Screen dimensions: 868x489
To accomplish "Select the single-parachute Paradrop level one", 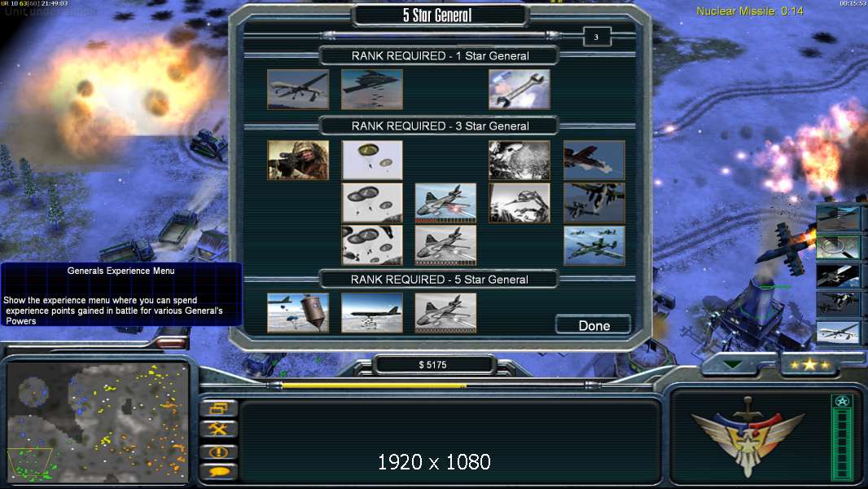I will [372, 160].
